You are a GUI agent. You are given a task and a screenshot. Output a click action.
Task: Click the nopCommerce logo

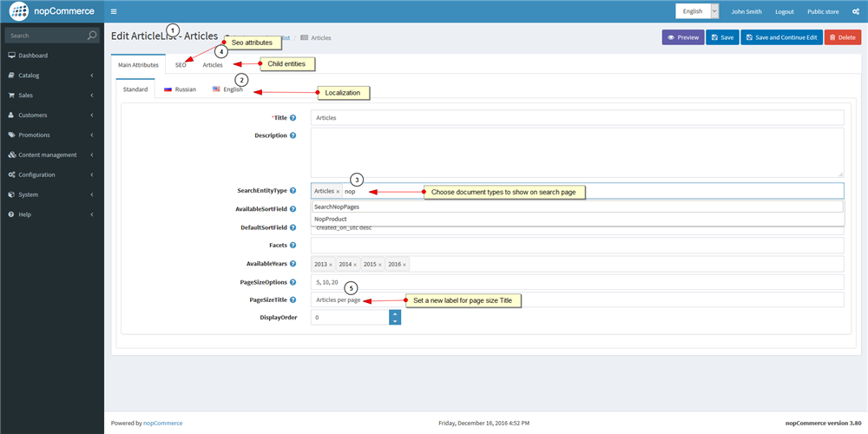pos(51,11)
